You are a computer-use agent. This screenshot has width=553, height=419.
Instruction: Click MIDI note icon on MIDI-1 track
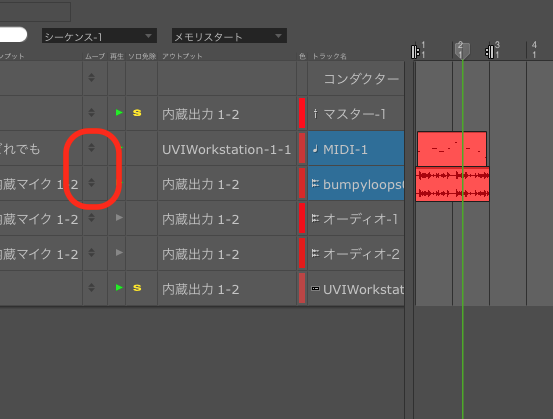point(315,149)
